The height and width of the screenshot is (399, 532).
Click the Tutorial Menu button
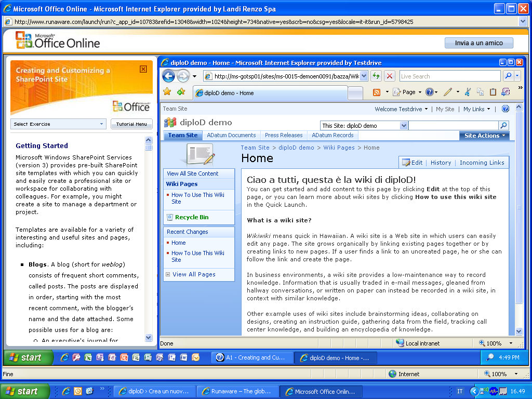coord(131,124)
